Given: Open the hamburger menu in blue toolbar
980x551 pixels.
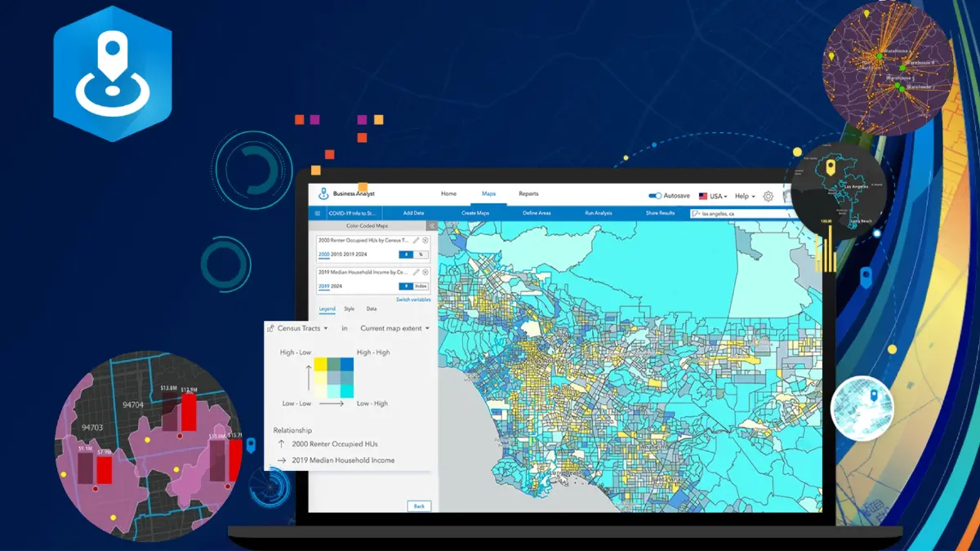Looking at the screenshot, I should [318, 213].
